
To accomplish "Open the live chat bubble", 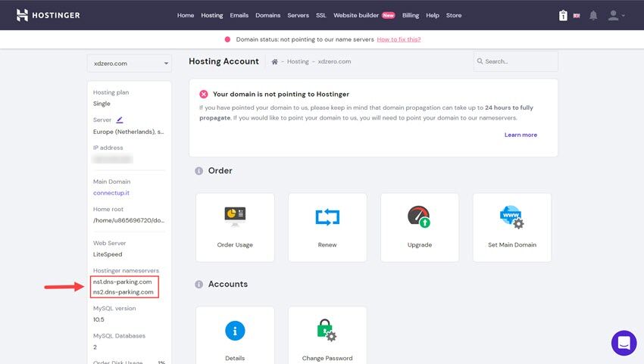I will click(624, 343).
